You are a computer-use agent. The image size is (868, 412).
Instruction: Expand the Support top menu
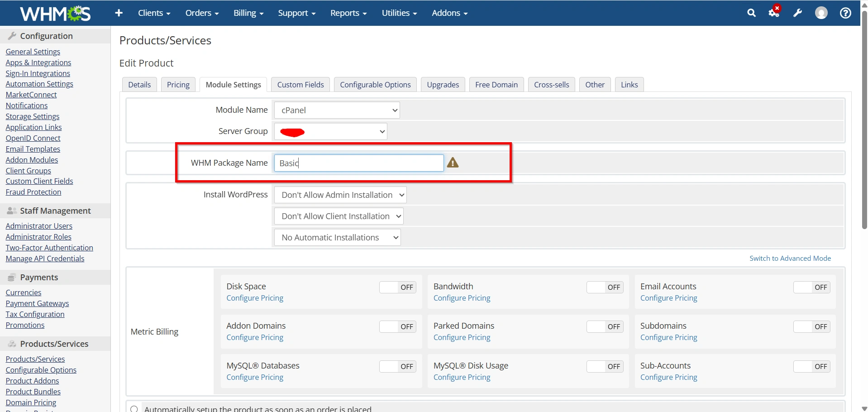[x=297, y=13]
